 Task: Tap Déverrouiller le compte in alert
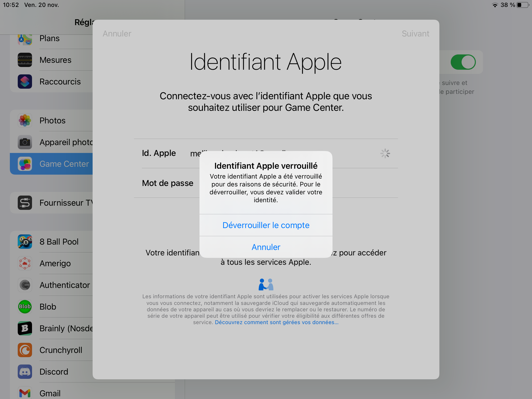(266, 225)
